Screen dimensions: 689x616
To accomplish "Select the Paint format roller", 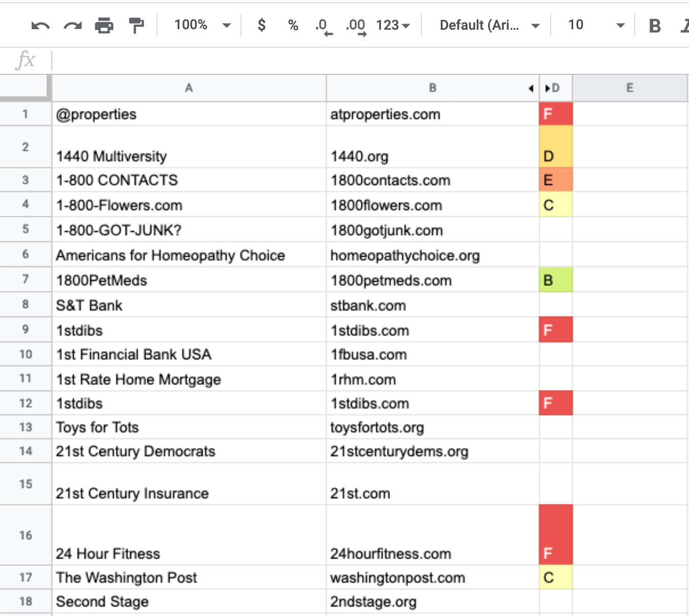I will tap(136, 25).
